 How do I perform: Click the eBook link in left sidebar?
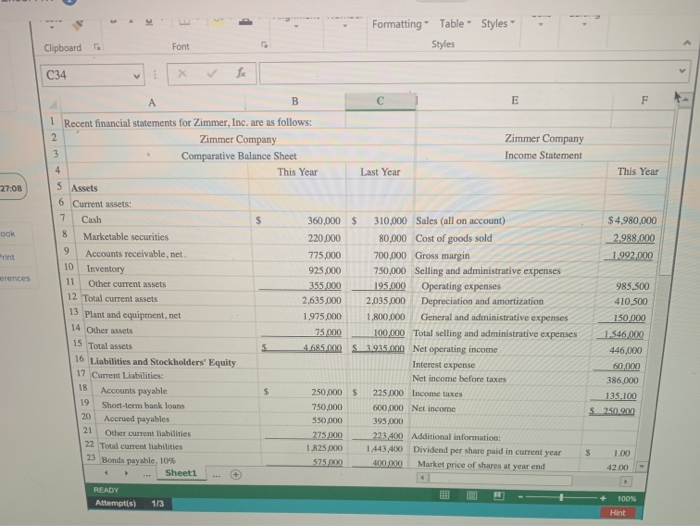click(7, 234)
